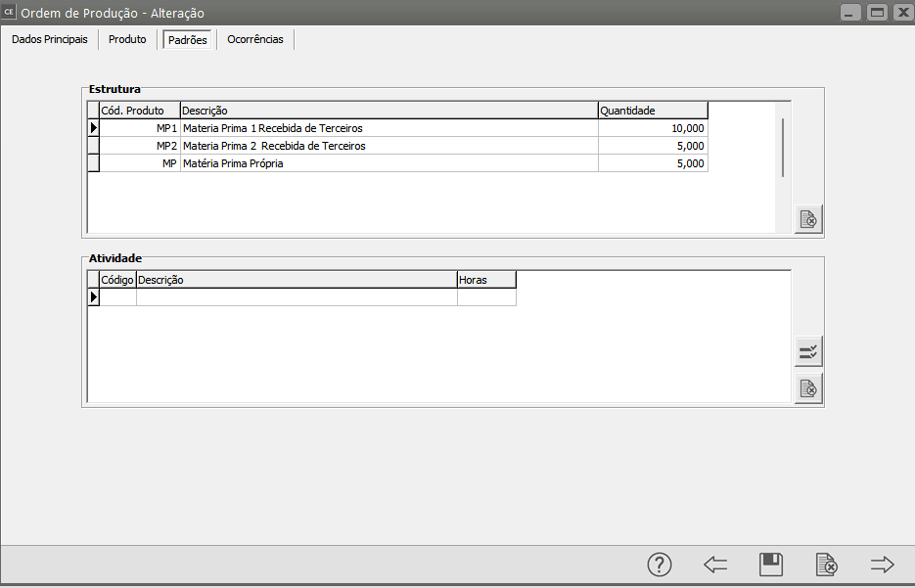Image resolution: width=915 pixels, height=588 pixels.
Task: Go back with the left arrow icon
Action: pyautogui.click(x=715, y=565)
